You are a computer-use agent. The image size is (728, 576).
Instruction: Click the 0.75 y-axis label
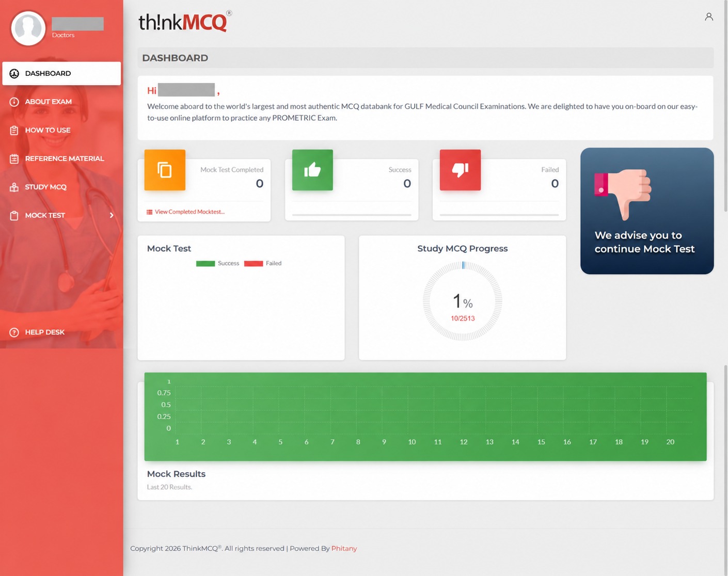(x=164, y=393)
